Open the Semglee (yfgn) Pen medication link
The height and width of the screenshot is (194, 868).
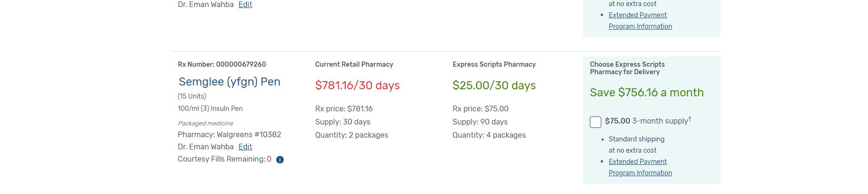229,82
